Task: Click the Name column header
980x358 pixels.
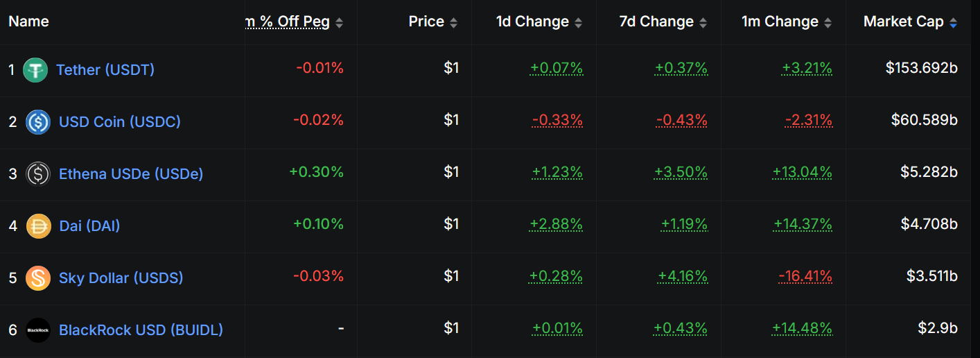Action: click(28, 22)
